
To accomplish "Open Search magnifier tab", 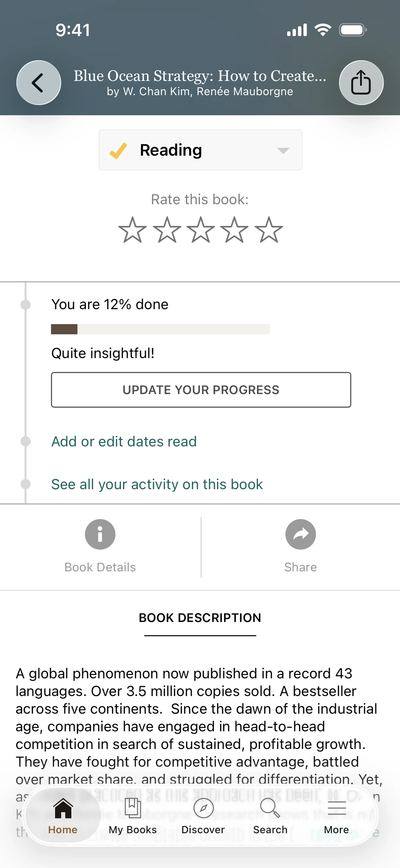I will pyautogui.click(x=270, y=815).
